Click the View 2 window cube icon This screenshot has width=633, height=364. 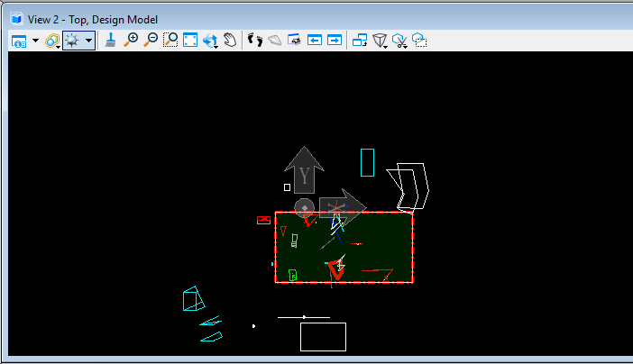click(x=16, y=19)
